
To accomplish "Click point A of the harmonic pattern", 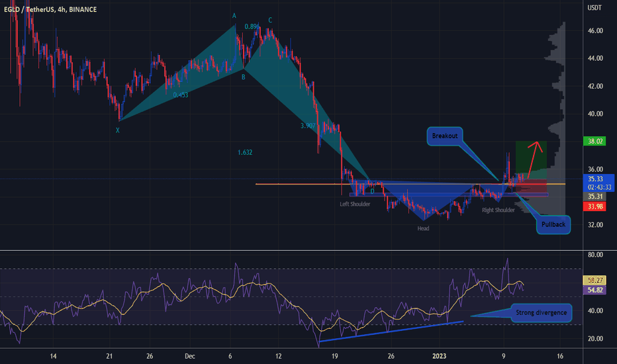I will 234,16.
